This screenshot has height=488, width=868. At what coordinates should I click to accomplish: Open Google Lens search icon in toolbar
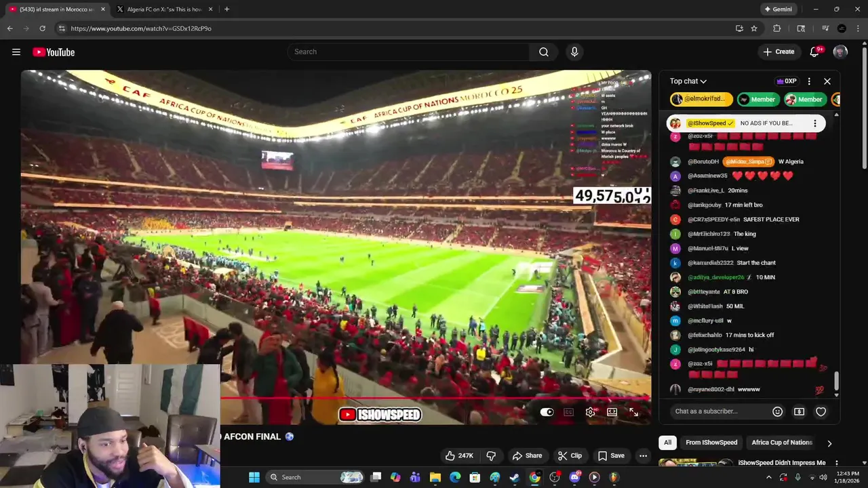pyautogui.click(x=801, y=28)
